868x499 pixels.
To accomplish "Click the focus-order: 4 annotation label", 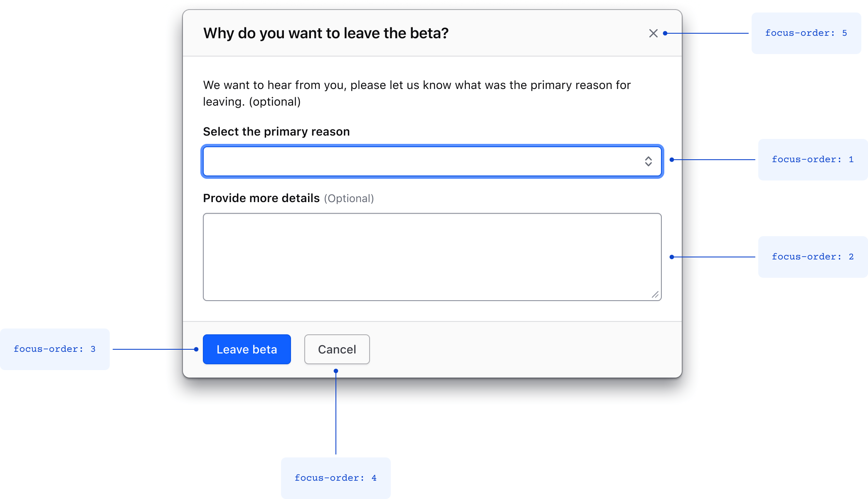I will (335, 478).
